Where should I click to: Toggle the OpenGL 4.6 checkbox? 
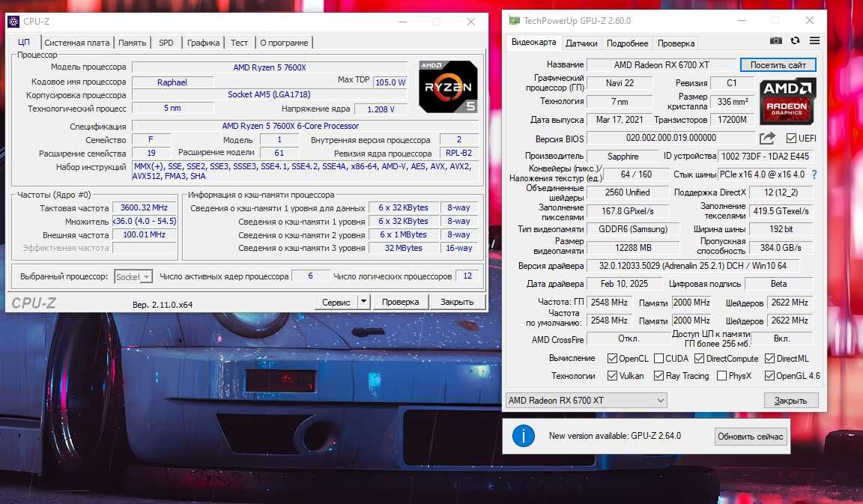pos(769,375)
